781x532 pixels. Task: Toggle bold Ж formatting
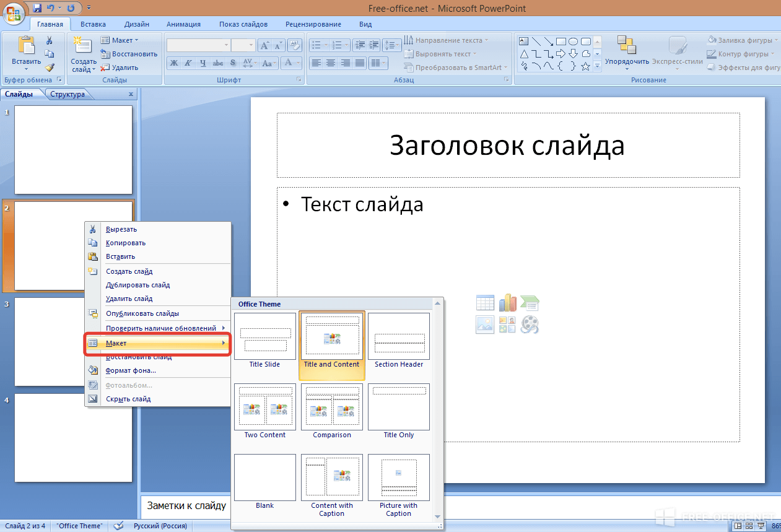[x=174, y=63]
